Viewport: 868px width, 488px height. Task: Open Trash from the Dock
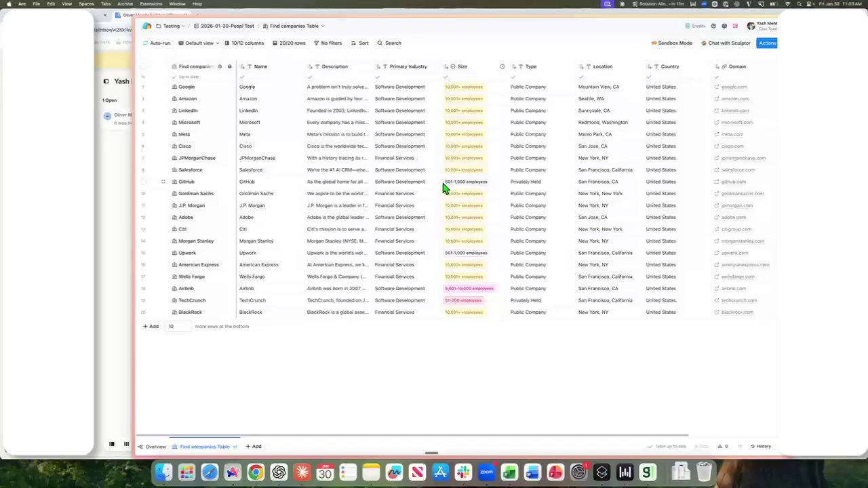704,472
